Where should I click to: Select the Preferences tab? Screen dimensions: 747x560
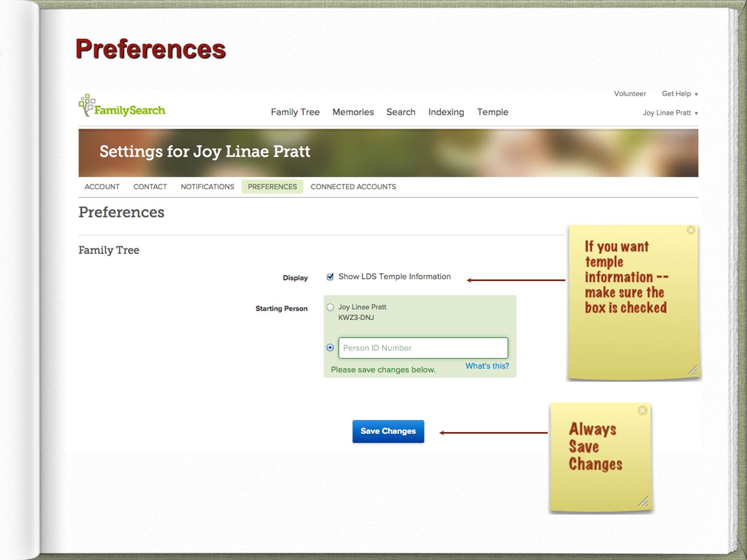click(272, 186)
